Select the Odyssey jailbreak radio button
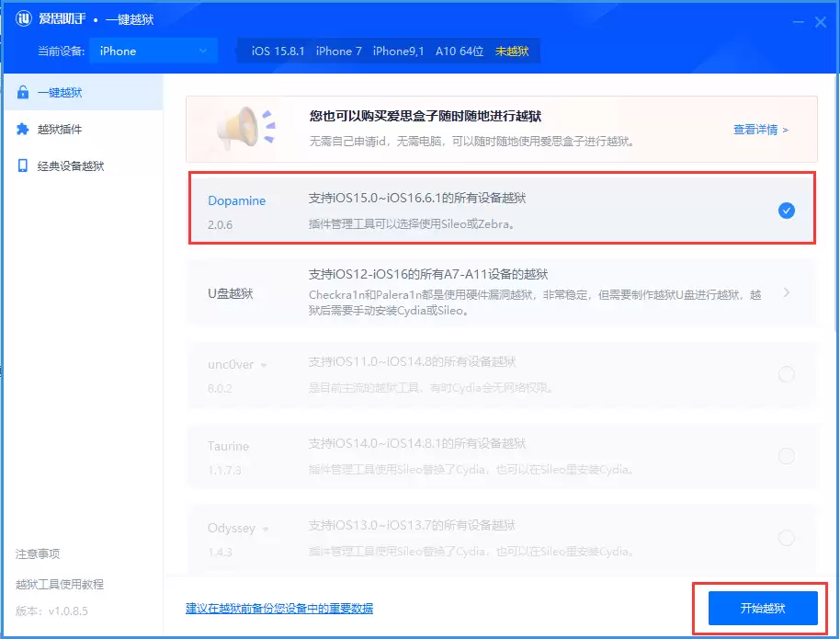 (787, 536)
